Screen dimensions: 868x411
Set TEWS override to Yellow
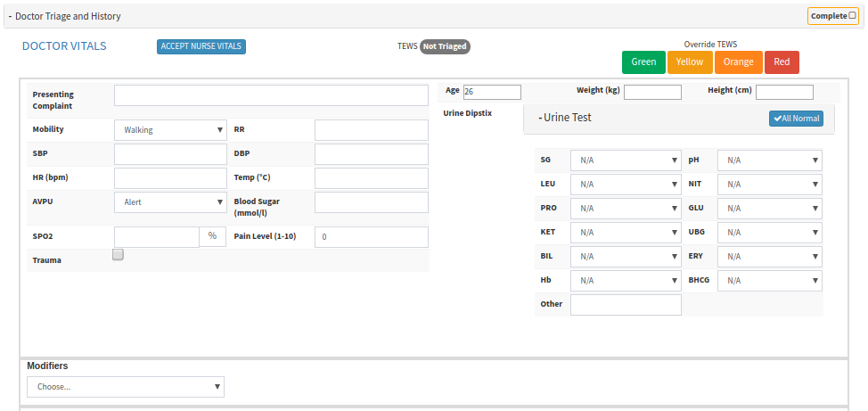coord(689,62)
